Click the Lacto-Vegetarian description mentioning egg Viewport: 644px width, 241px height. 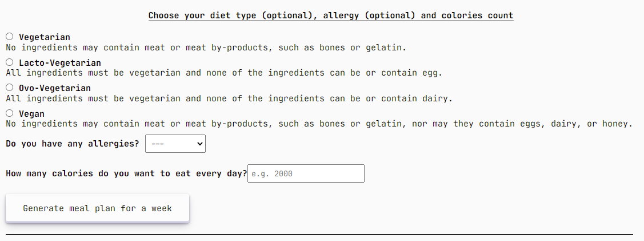tap(224, 73)
